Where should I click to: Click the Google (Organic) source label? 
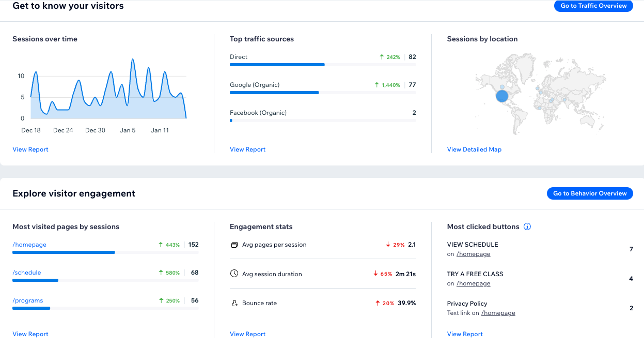pyautogui.click(x=255, y=85)
